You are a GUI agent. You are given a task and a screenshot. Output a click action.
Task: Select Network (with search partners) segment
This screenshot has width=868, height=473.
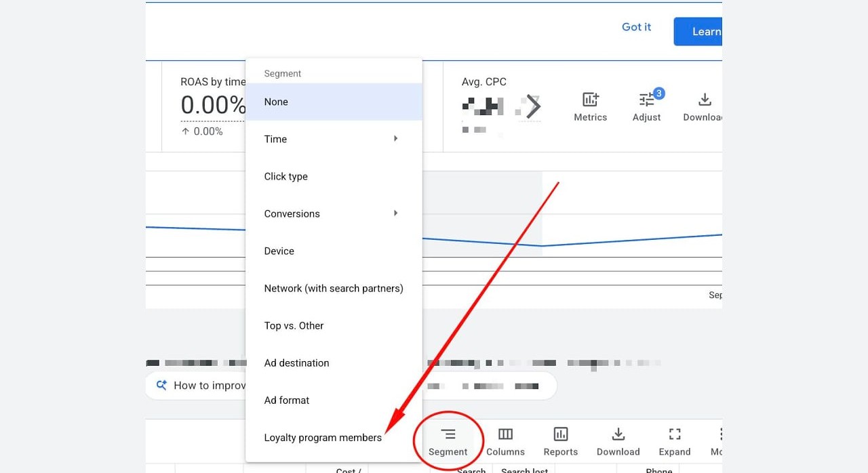pyautogui.click(x=334, y=288)
